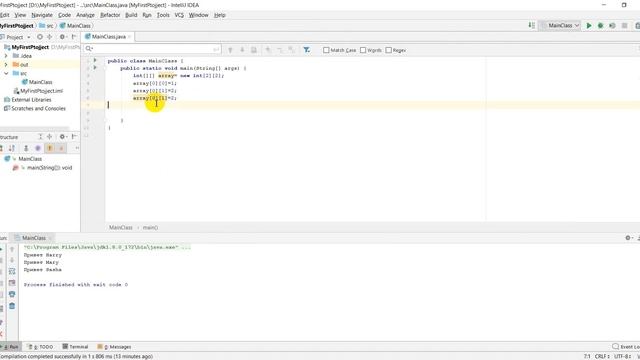Click src in the navigation breadcrumb
The height and width of the screenshot is (360, 640).
pyautogui.click(x=47, y=26)
